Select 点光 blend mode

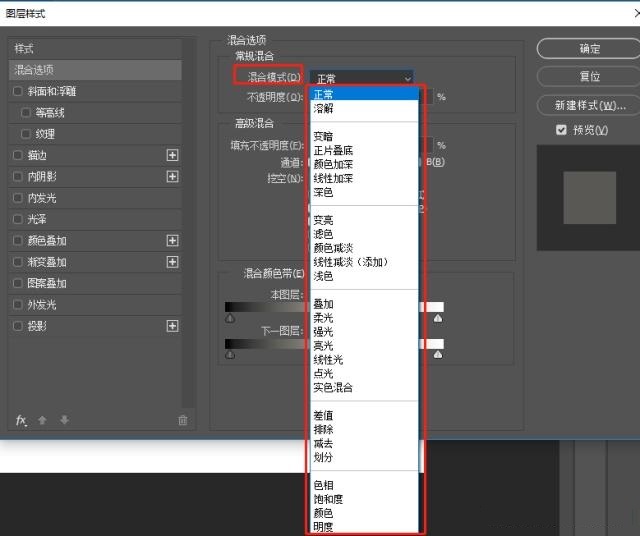[x=364, y=373]
